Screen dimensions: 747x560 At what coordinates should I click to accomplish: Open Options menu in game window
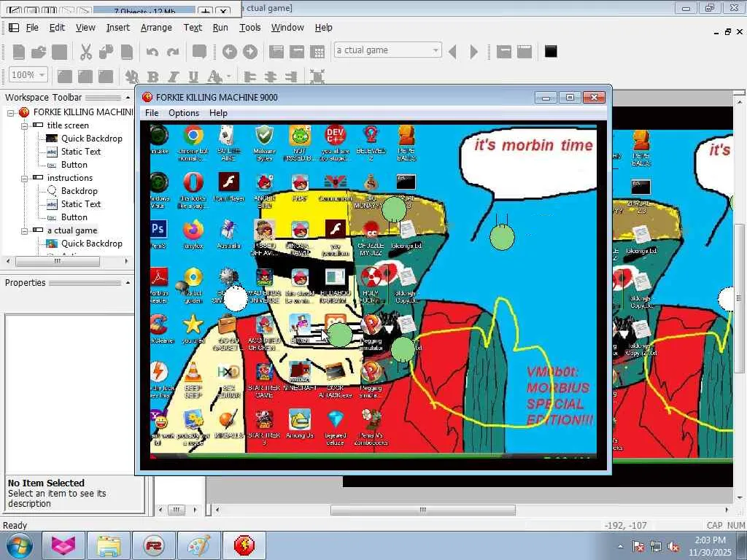tap(183, 113)
